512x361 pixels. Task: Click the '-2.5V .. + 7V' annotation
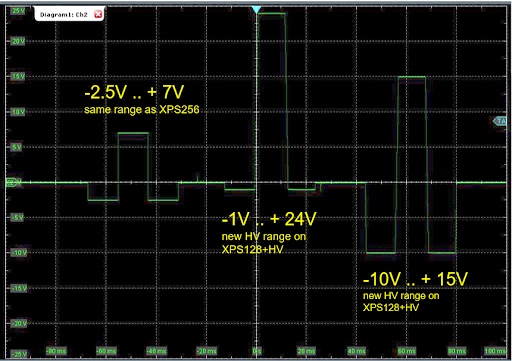(x=134, y=92)
